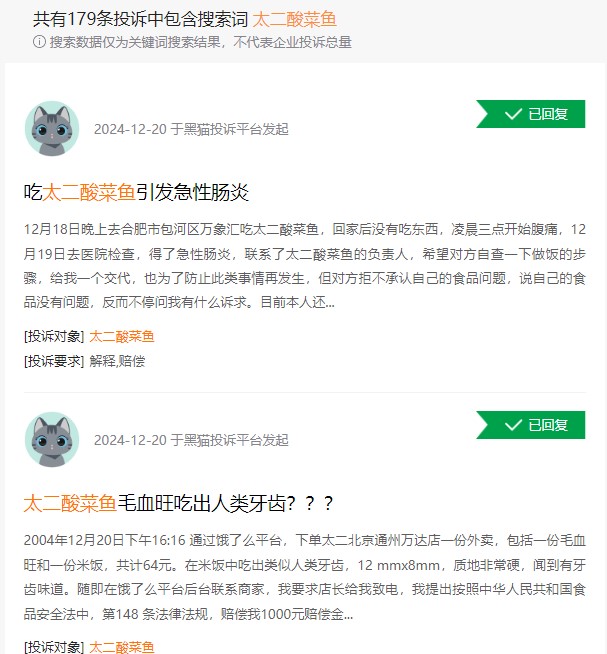This screenshot has width=607, height=654.
Task: Click second complaint's 2024-12-20 date line
Action: click(191, 440)
